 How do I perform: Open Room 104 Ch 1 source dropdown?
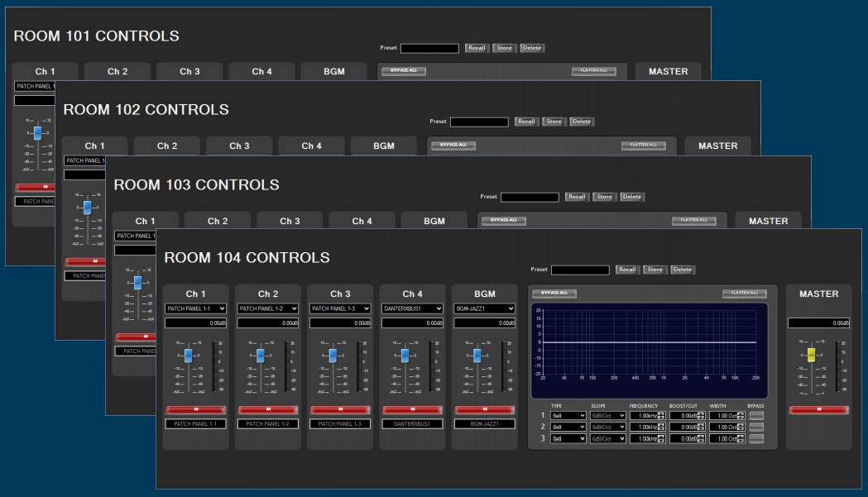(195, 309)
